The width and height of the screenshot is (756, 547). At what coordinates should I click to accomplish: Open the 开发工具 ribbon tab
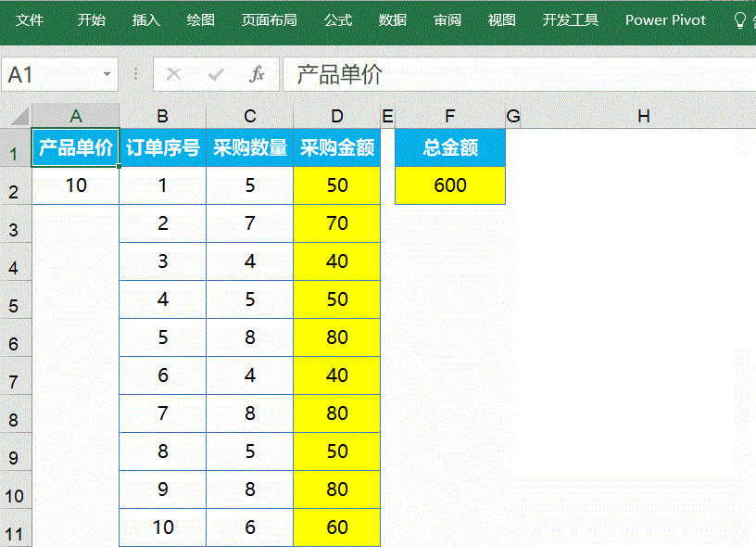(x=571, y=19)
